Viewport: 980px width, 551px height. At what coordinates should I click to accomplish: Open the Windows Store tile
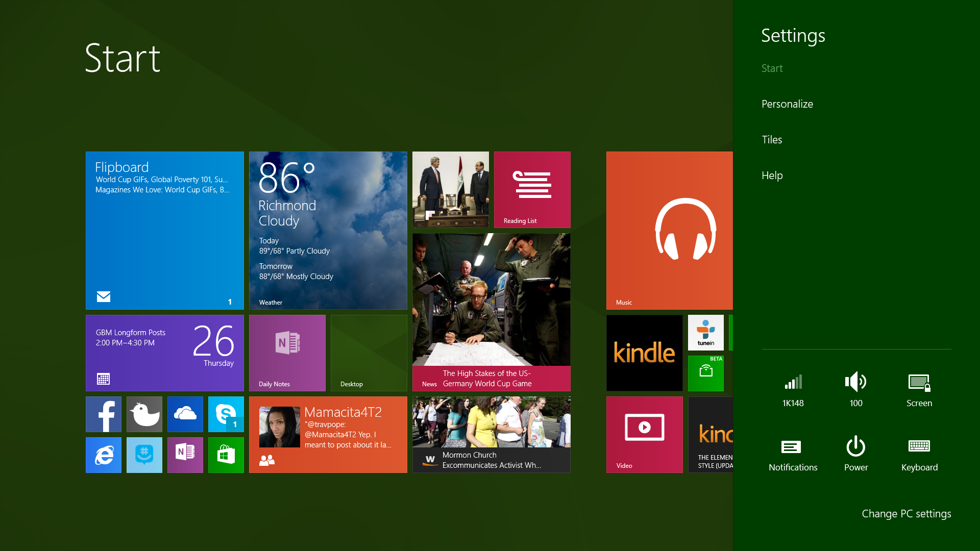tap(226, 455)
